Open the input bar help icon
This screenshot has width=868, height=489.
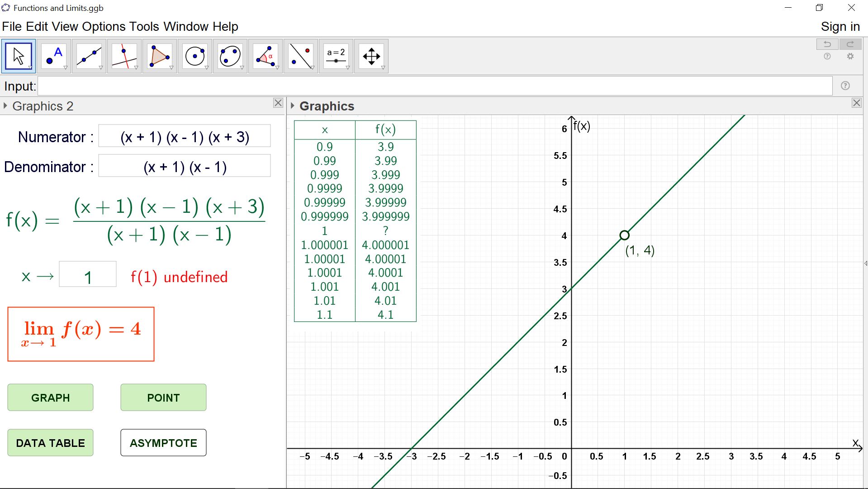coord(845,86)
